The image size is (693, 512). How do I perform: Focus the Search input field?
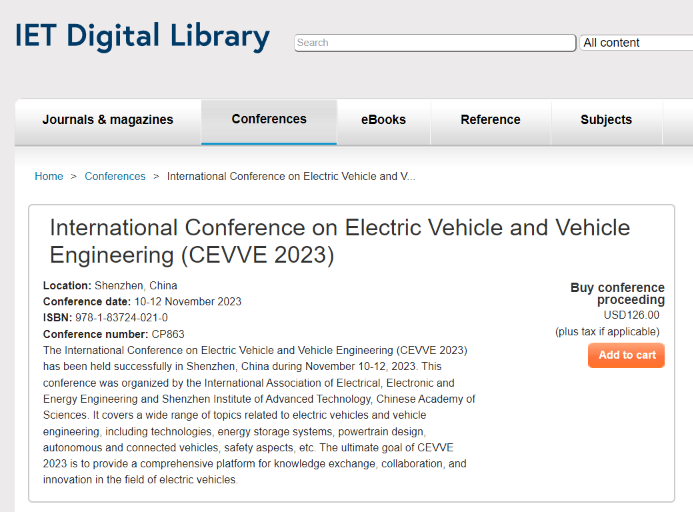tap(435, 43)
